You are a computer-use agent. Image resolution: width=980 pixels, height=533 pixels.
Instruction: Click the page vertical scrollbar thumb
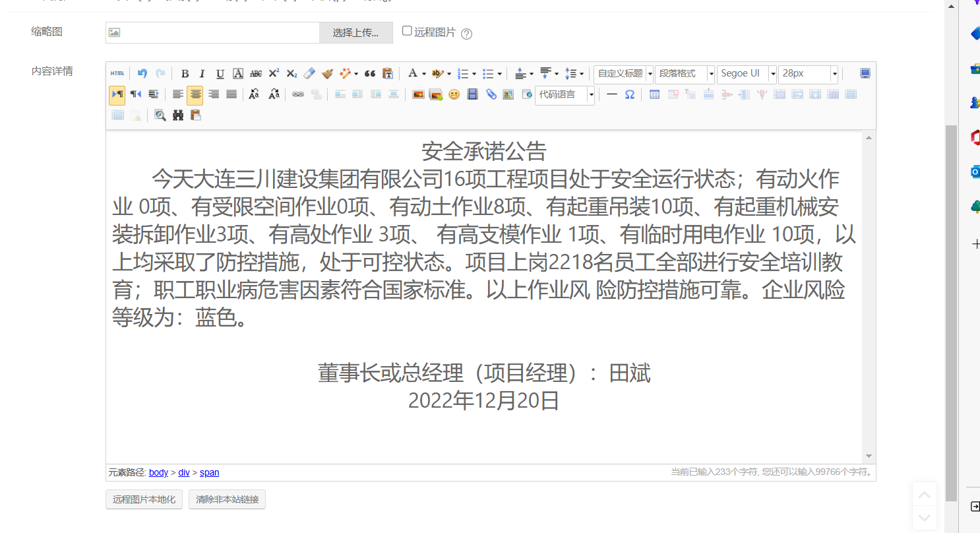(x=950, y=312)
